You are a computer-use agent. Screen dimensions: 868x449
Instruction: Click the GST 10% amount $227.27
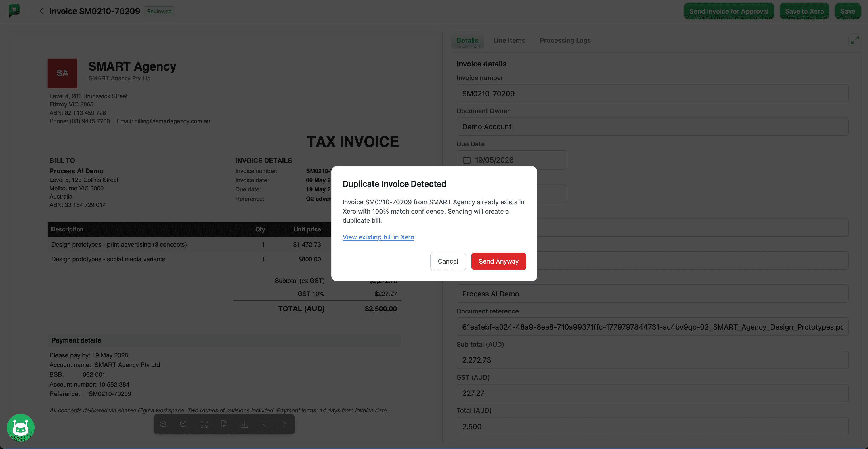[x=386, y=294]
